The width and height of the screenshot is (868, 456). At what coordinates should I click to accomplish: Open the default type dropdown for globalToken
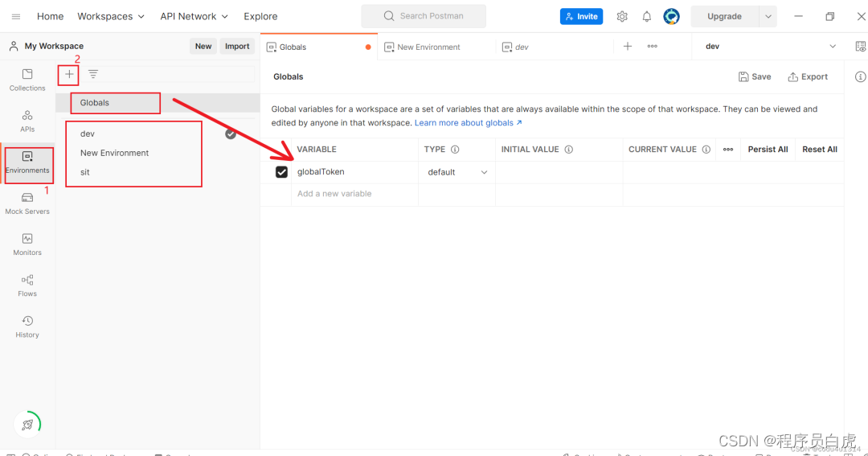click(457, 172)
